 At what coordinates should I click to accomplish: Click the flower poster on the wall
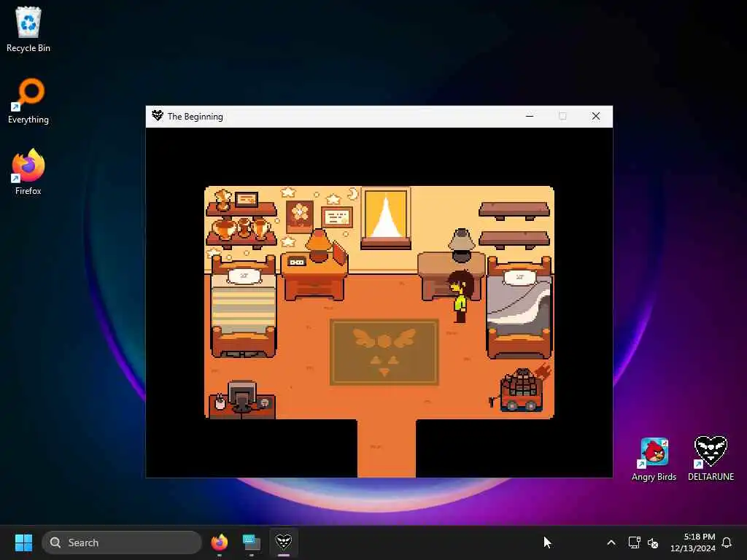tap(300, 217)
